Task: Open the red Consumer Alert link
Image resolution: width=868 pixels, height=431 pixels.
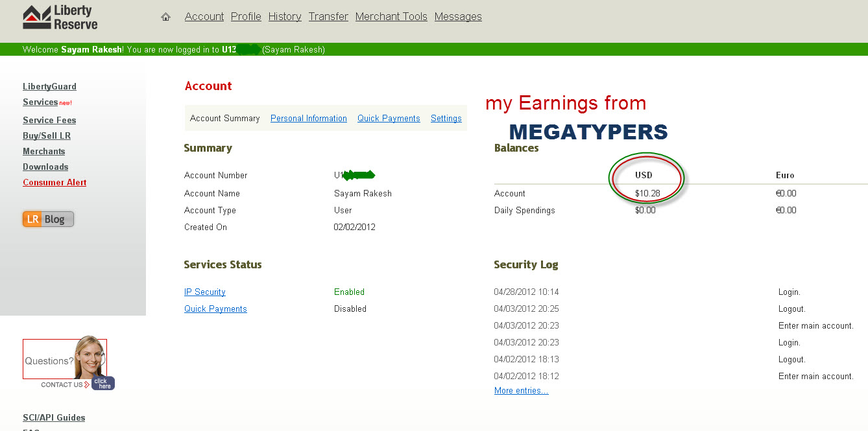Action: coord(54,182)
